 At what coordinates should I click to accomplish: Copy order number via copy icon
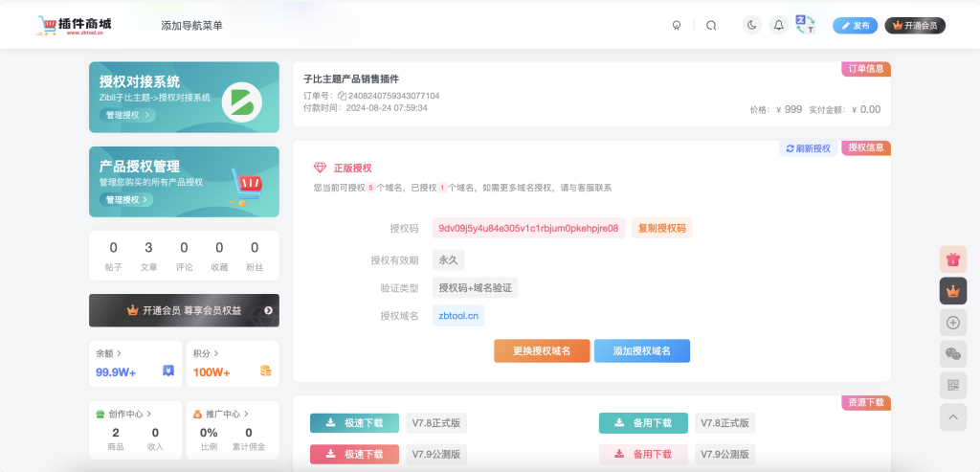point(342,97)
